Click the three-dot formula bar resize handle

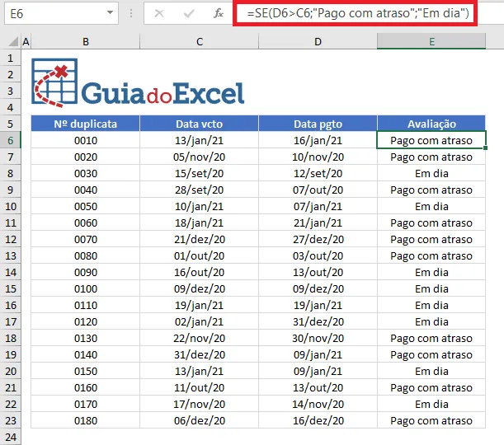[x=131, y=13]
